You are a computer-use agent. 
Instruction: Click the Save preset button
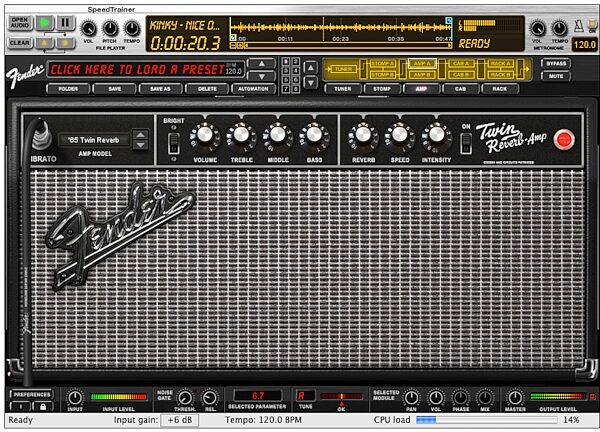pos(114,89)
